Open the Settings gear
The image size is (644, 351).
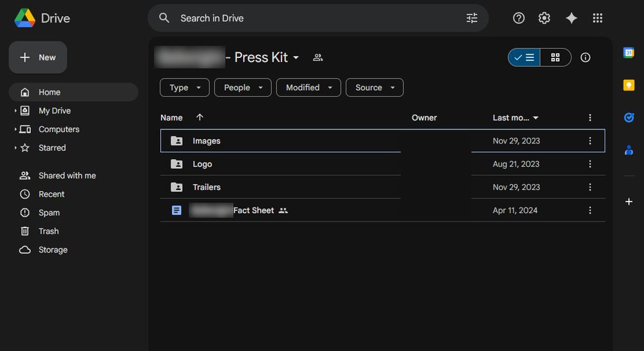[544, 18]
